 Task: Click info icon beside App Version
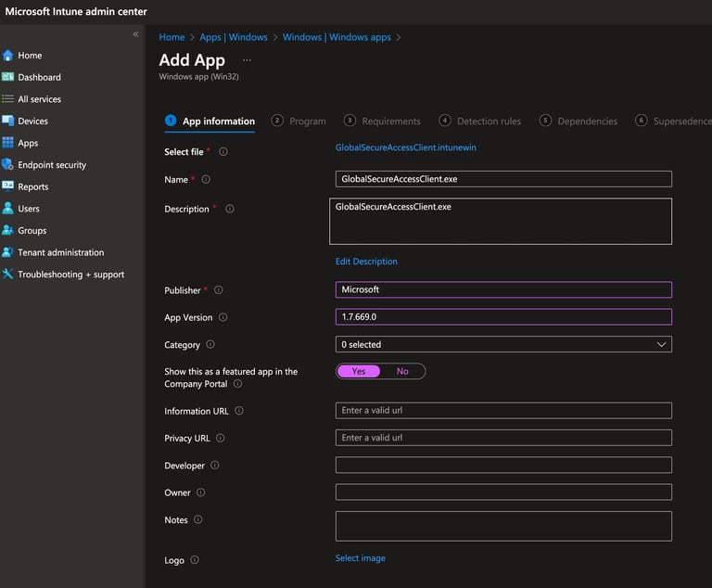click(222, 317)
